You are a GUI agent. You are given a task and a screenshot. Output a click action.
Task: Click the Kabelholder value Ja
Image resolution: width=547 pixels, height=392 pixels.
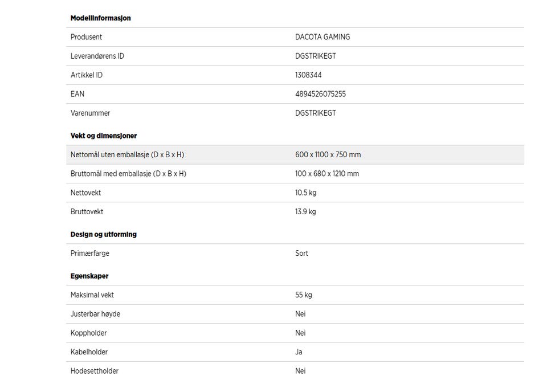pos(299,352)
